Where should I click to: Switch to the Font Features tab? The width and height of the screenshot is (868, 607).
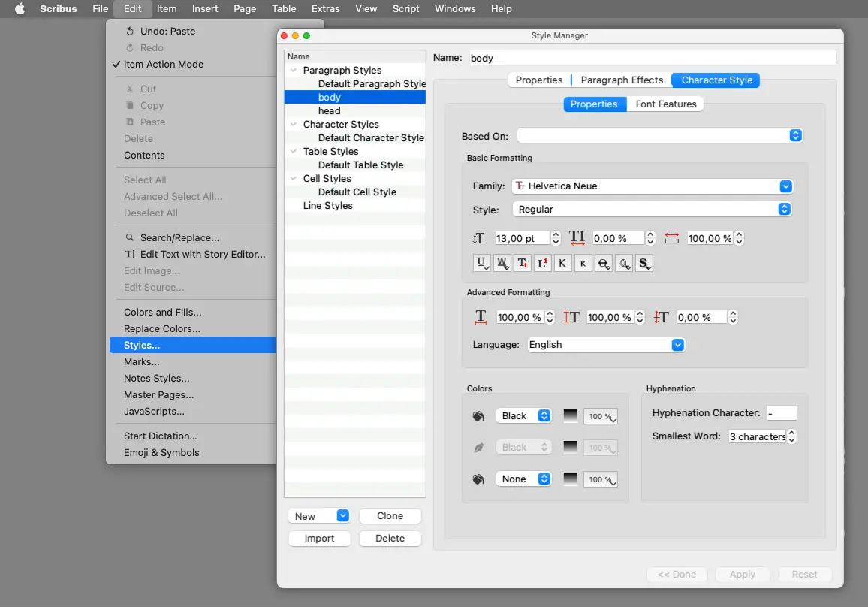point(666,104)
